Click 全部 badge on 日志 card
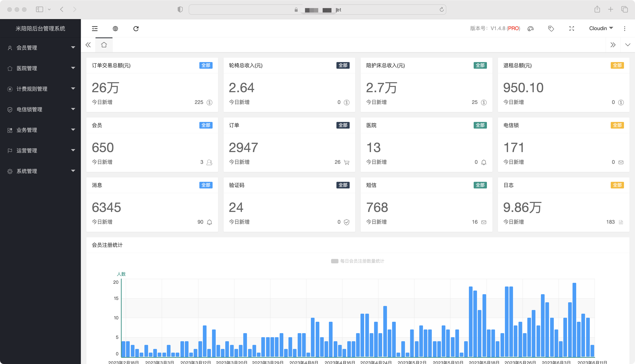 click(617, 185)
